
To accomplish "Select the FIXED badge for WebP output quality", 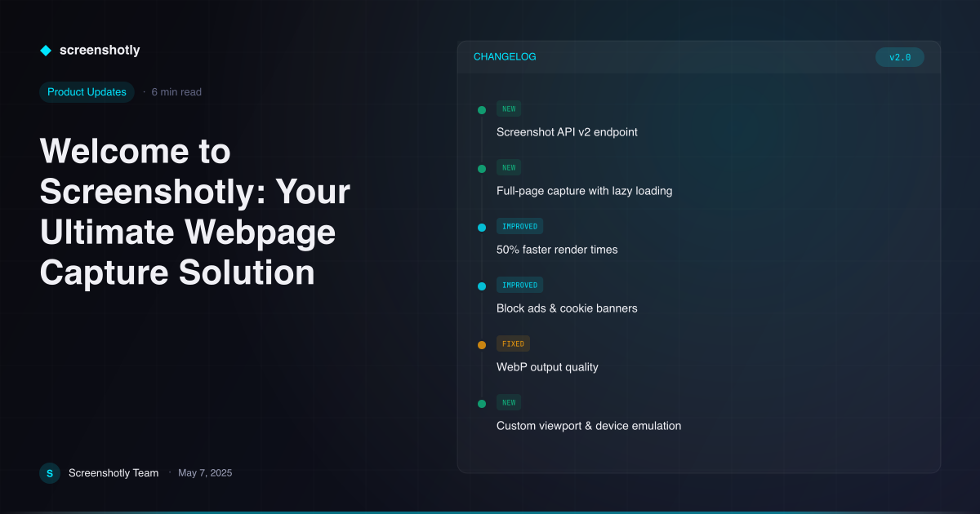I will coord(513,343).
